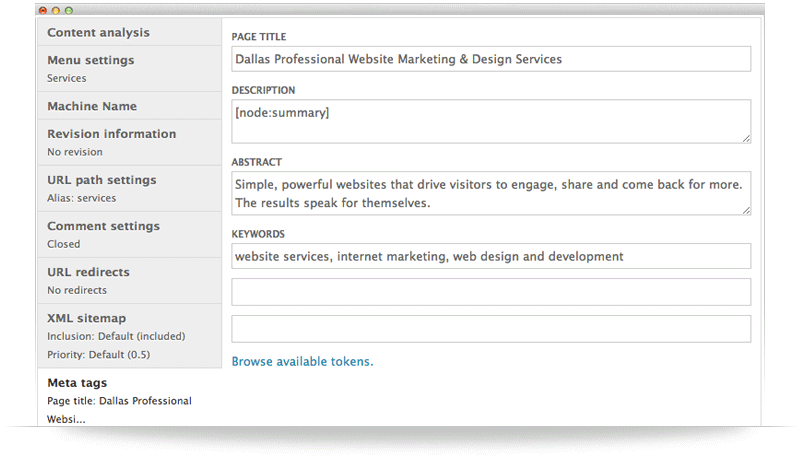Click the red close window button

click(43, 10)
